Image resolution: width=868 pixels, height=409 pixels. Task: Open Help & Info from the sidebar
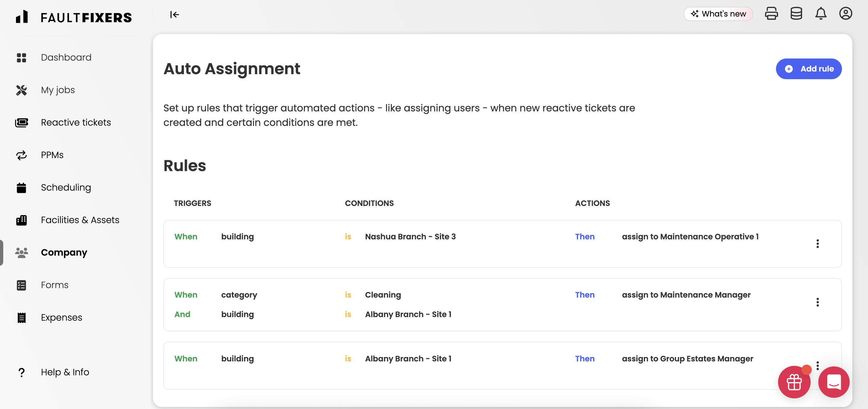(65, 372)
